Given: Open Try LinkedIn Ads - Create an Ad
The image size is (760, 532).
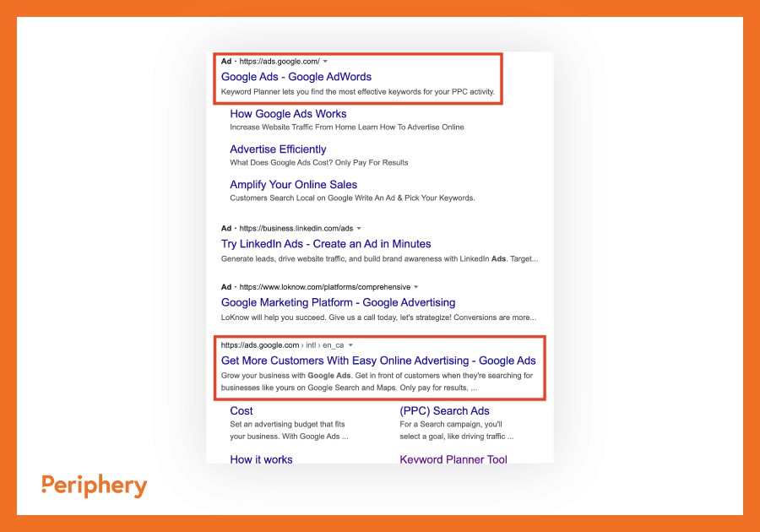Looking at the screenshot, I should pyautogui.click(x=326, y=244).
